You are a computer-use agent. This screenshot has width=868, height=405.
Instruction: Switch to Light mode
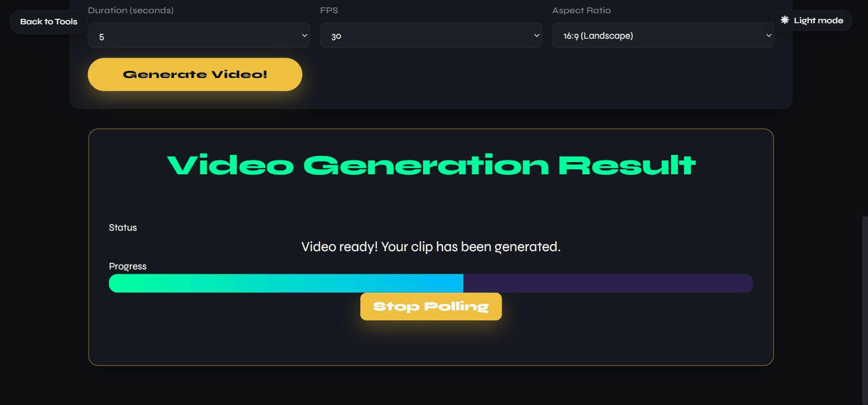812,20
